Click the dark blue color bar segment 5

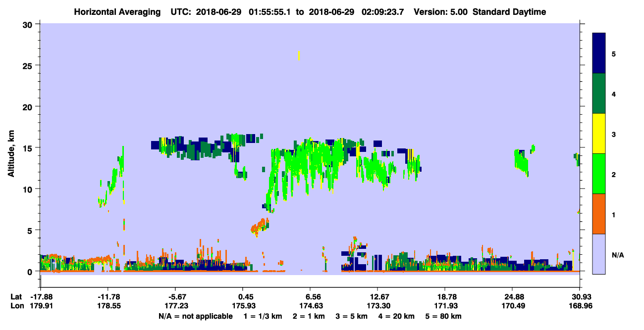[599, 53]
